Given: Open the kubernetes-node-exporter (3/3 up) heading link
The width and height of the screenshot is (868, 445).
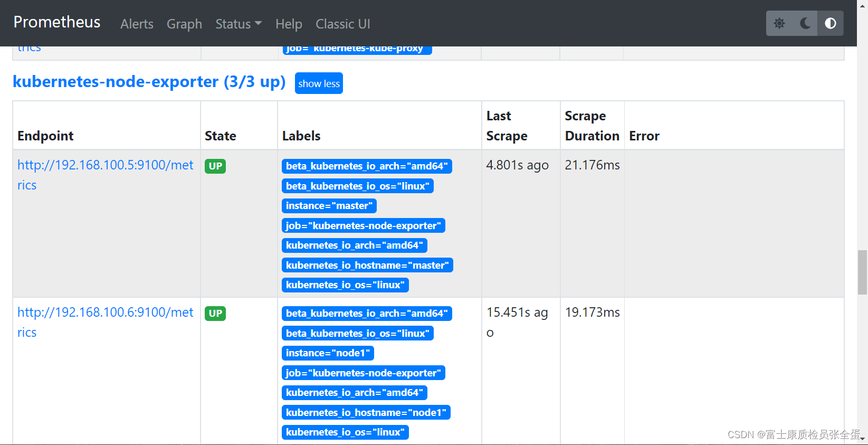Looking at the screenshot, I should pos(149,81).
